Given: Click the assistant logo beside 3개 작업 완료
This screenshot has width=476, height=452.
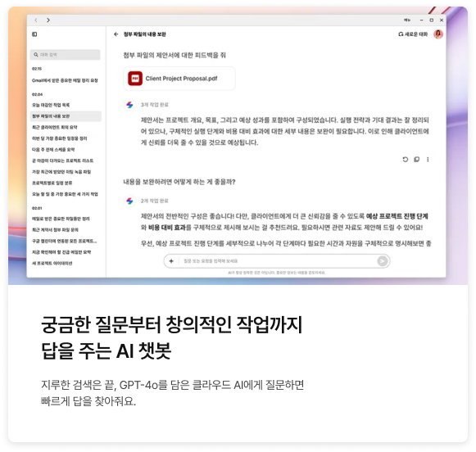Looking at the screenshot, I should point(129,105).
